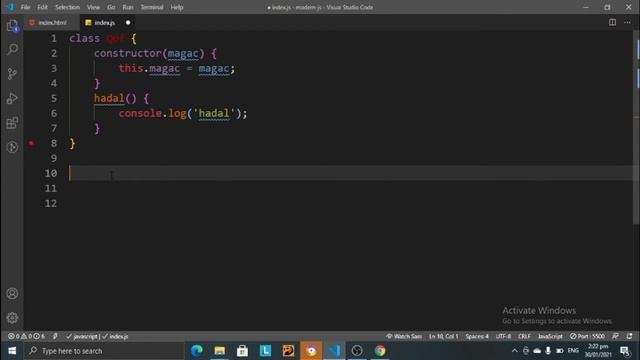Click the activity bar icon below Extensions
Viewport: 640px width, 360px height.
12,147
